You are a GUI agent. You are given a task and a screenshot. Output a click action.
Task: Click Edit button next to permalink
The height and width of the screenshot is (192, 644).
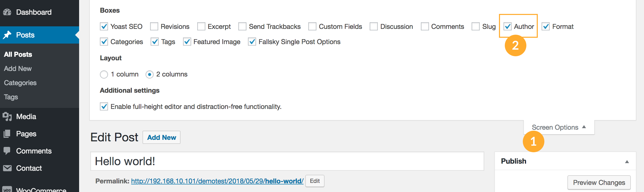315,181
